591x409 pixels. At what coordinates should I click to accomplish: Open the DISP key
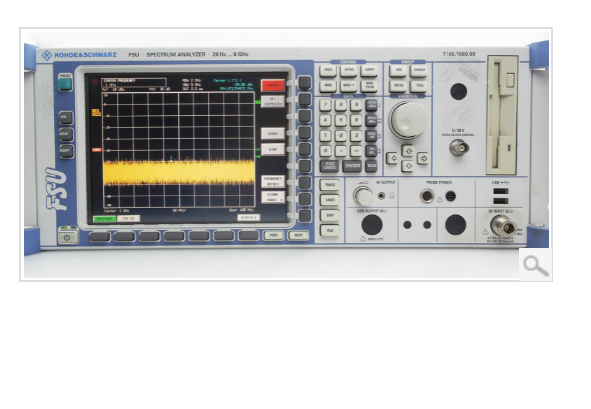click(x=329, y=215)
